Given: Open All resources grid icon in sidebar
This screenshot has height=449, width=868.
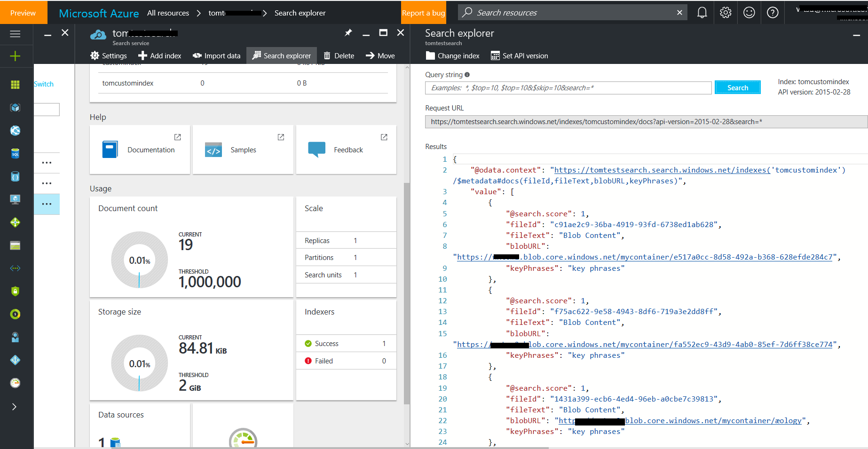Looking at the screenshot, I should [x=15, y=84].
